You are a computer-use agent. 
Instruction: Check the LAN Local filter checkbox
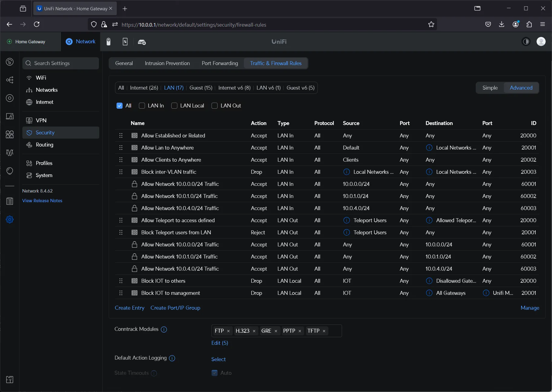tap(174, 106)
